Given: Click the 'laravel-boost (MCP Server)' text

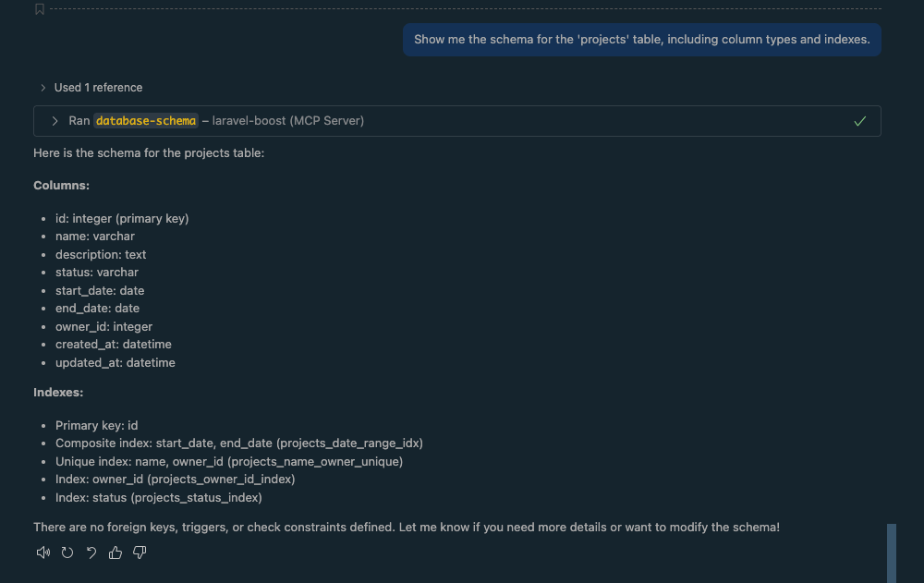Looking at the screenshot, I should [x=287, y=120].
